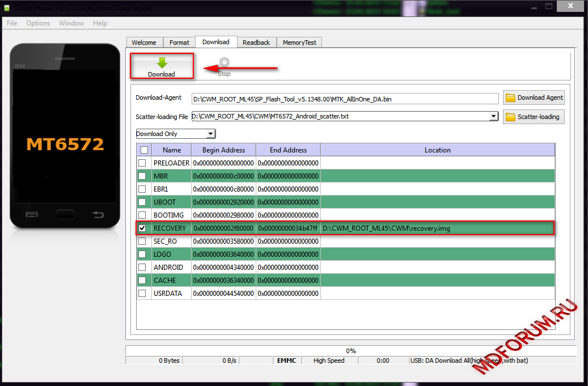Click the USB: DA Download All status text
The height and width of the screenshot is (386, 588).
coord(469,360)
